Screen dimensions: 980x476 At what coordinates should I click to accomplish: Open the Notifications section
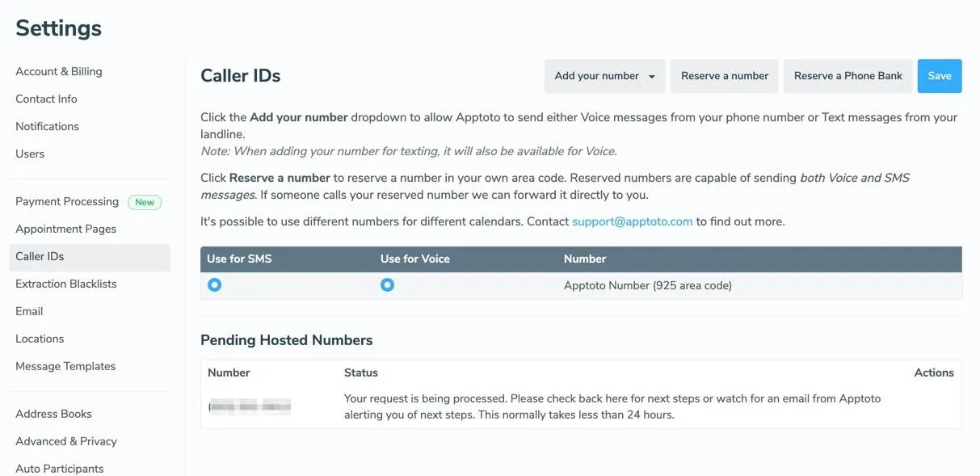click(x=47, y=126)
